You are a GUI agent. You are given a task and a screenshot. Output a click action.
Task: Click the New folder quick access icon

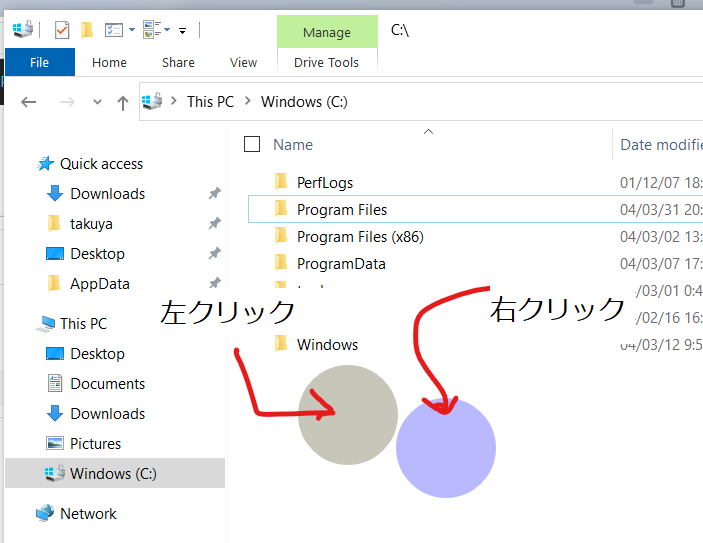point(87,30)
